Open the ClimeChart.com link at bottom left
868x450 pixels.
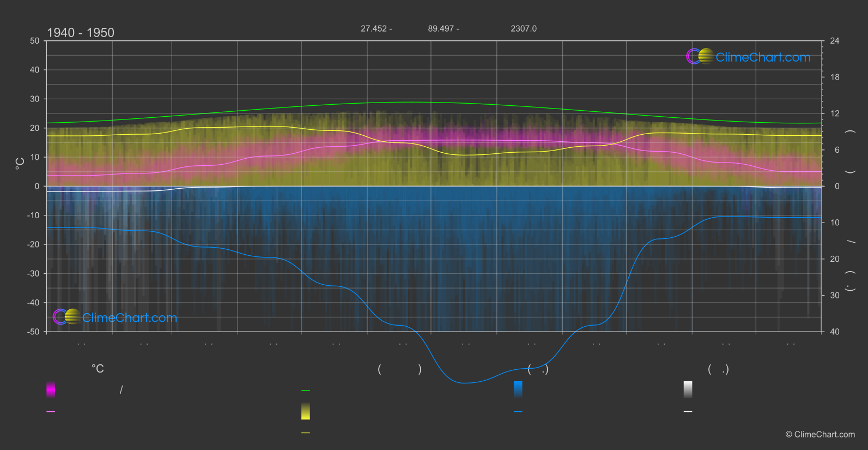(130, 317)
